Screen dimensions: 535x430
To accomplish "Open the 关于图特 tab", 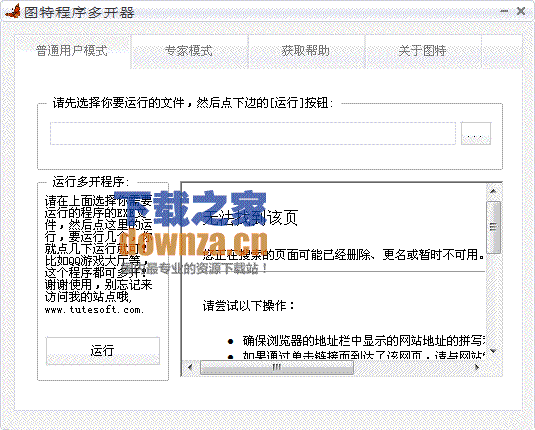I will click(423, 51).
